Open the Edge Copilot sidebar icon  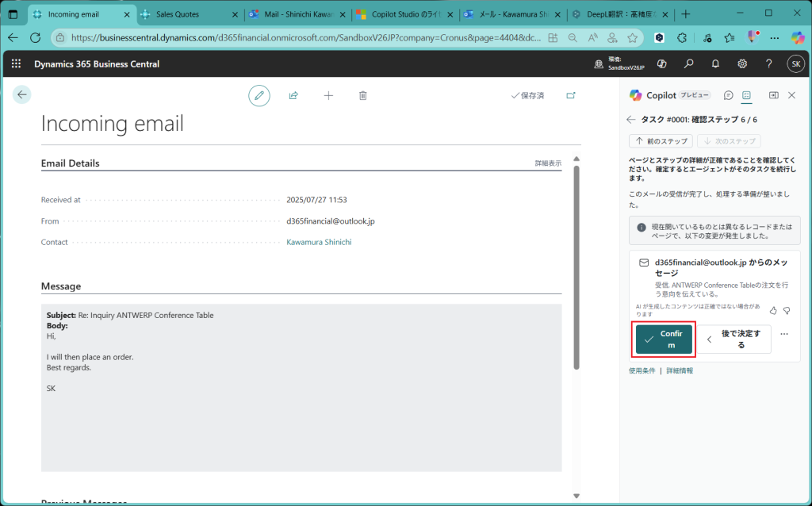point(798,38)
